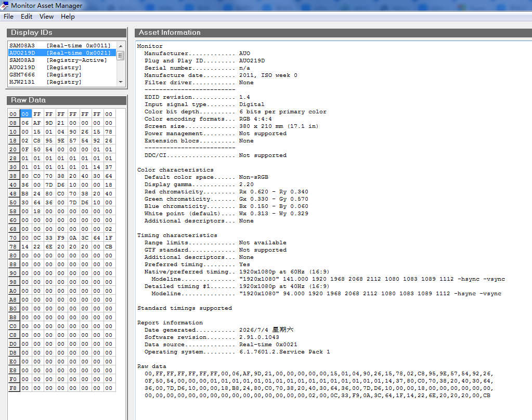Click the last raw data dump line ending CB
532x420 pixels.
(317, 396)
